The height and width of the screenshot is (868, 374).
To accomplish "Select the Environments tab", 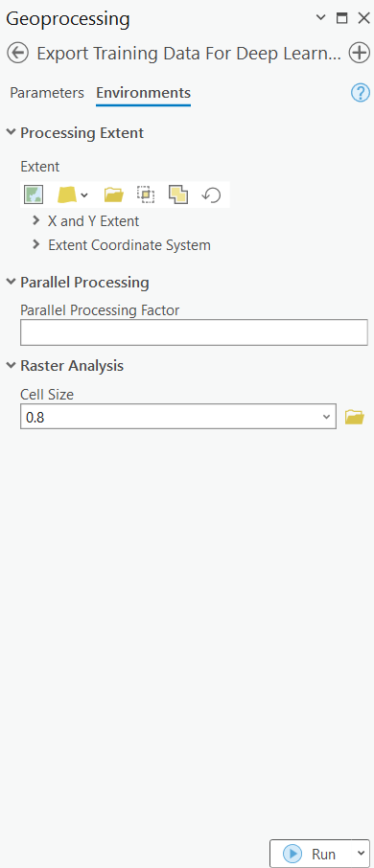I will [144, 92].
